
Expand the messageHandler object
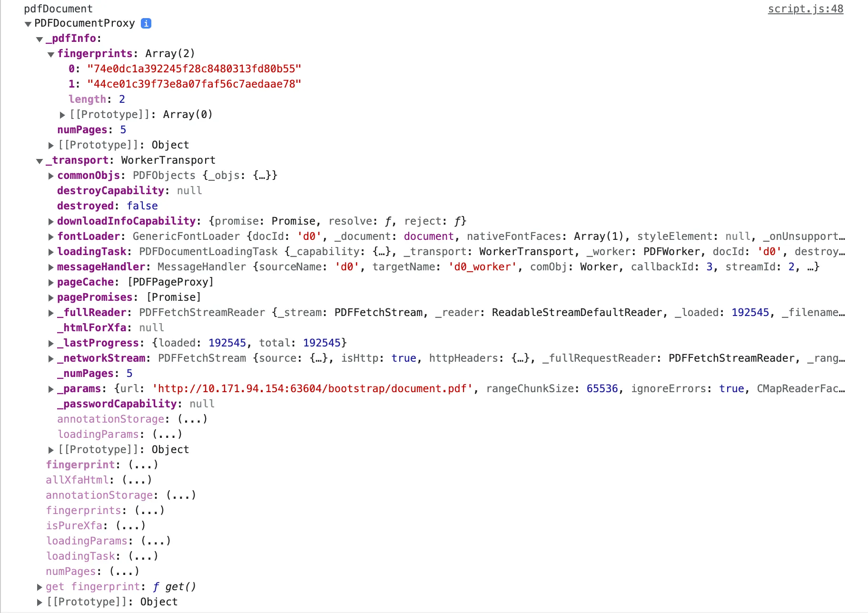pos(51,267)
